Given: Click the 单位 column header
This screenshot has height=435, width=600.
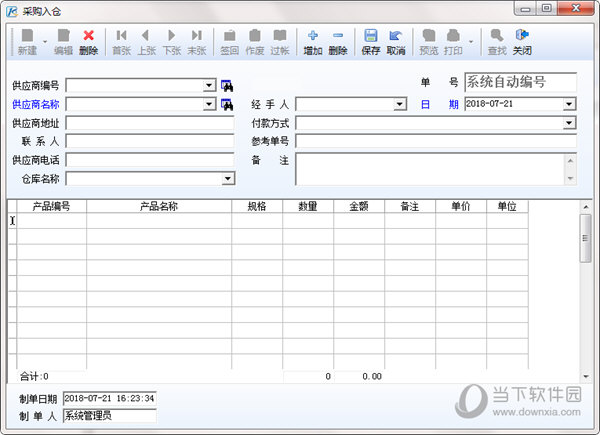Looking at the screenshot, I should tap(507, 207).
